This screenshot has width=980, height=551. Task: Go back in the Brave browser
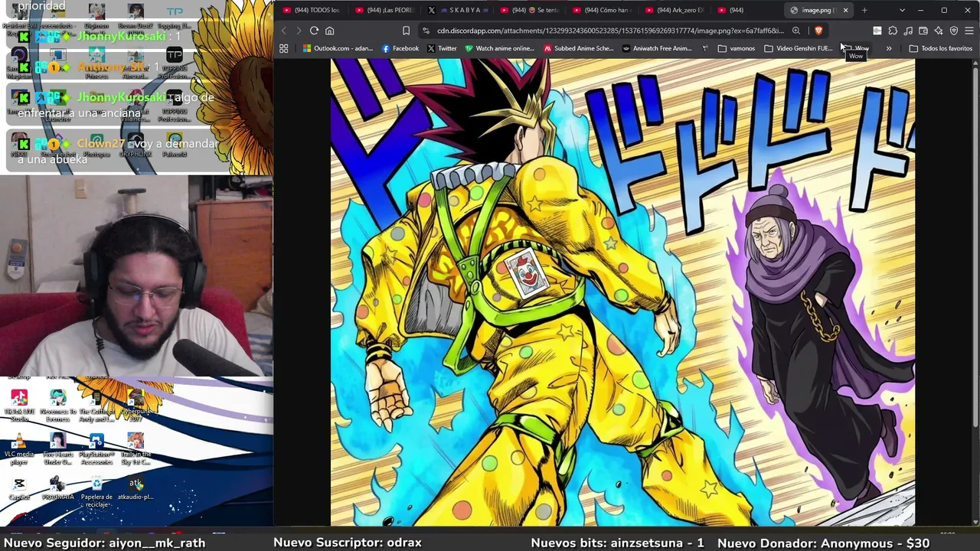coord(283,31)
